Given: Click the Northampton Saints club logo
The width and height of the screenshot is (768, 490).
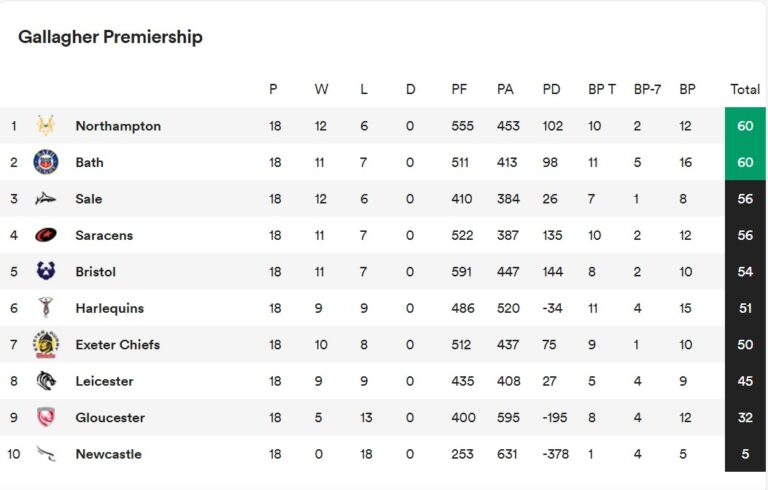Looking at the screenshot, I should point(45,126).
